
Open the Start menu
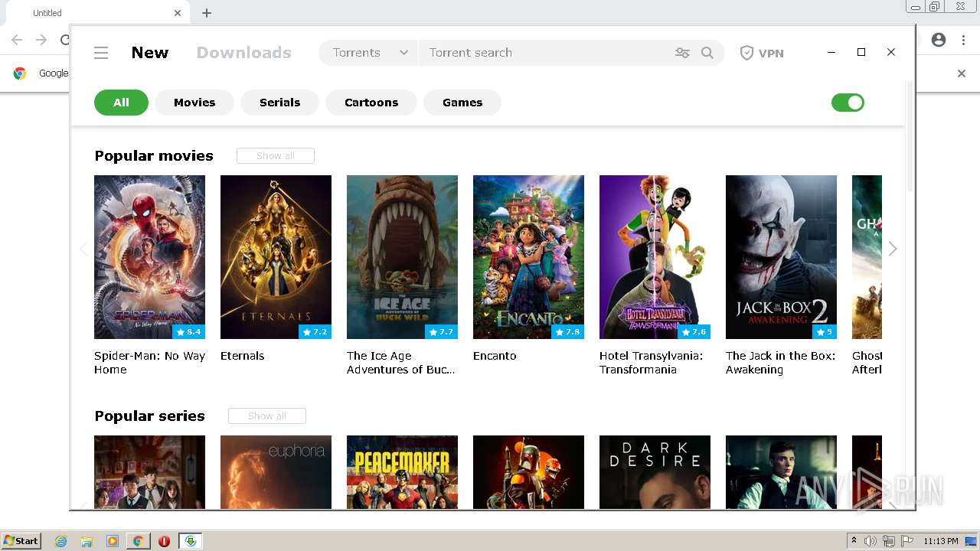pyautogui.click(x=21, y=541)
